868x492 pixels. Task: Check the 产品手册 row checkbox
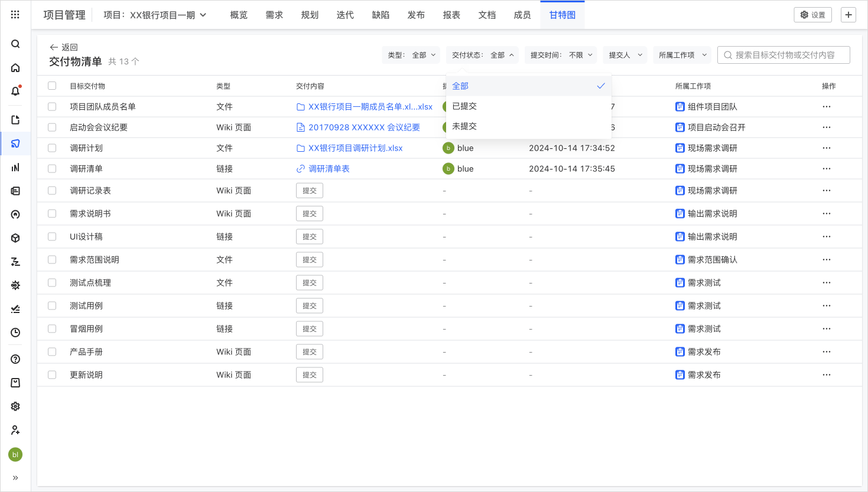(x=52, y=352)
